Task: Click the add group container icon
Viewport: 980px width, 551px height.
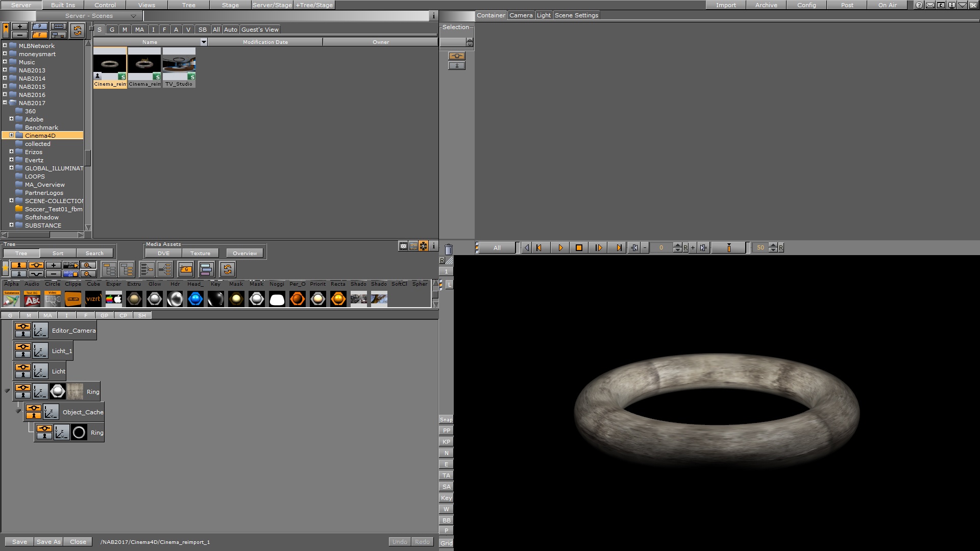Action: click(186, 269)
